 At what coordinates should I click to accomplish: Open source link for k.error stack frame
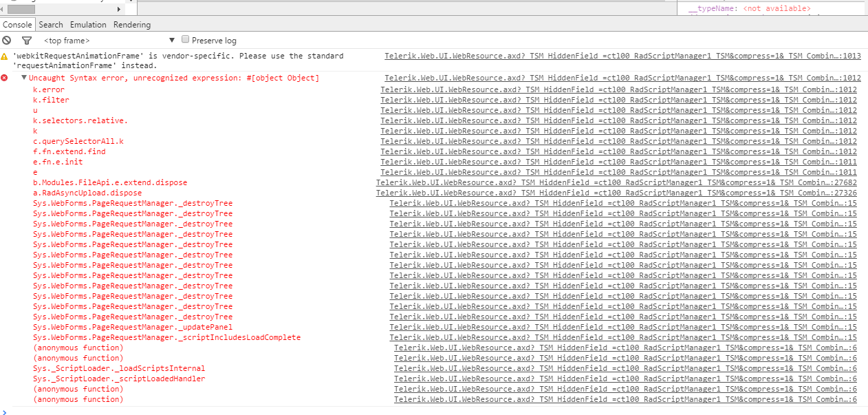coord(619,89)
